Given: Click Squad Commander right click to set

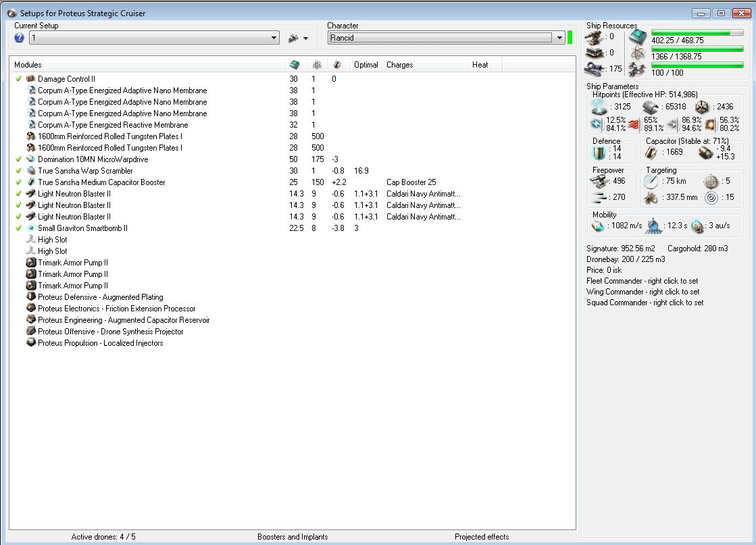Looking at the screenshot, I should click(645, 303).
